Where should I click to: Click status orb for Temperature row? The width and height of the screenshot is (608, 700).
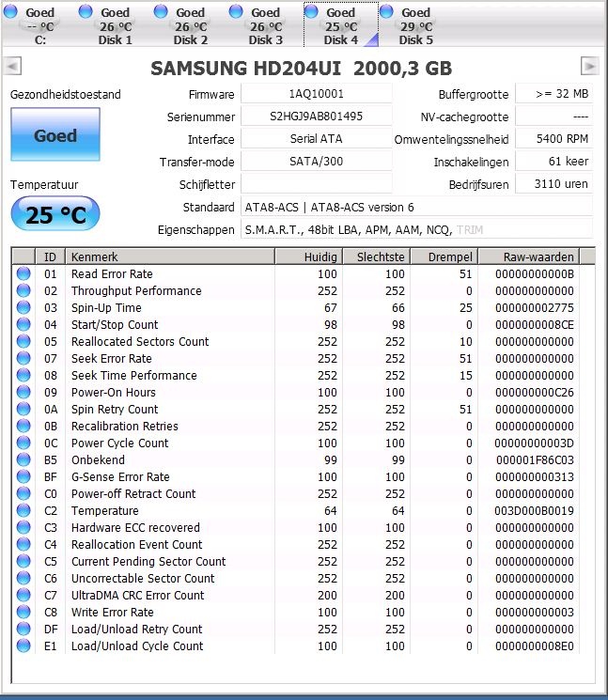pyautogui.click(x=23, y=510)
